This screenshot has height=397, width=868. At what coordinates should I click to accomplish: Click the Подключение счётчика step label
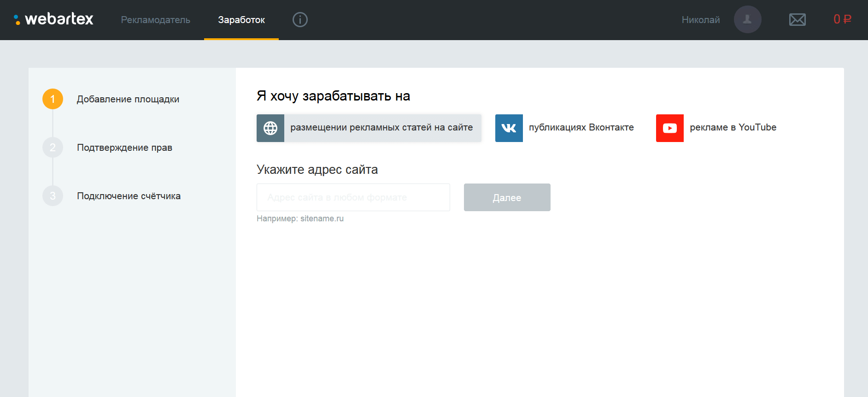(x=129, y=196)
